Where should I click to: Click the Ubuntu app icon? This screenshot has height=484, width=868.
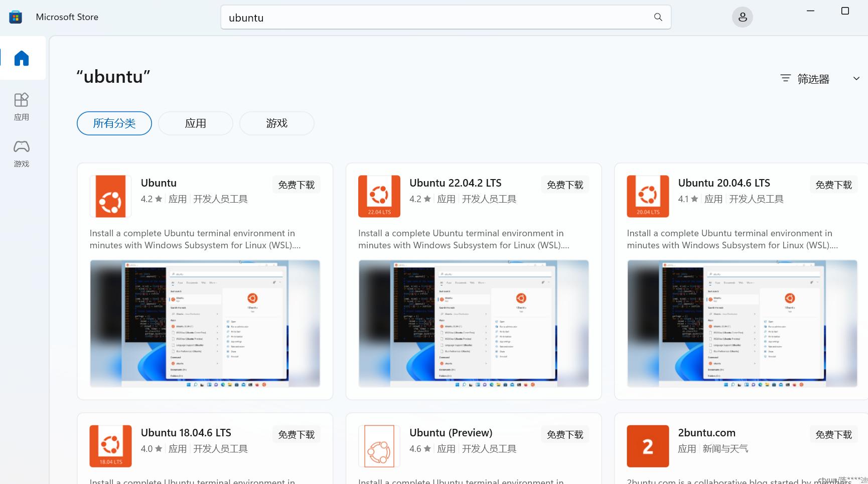click(110, 196)
